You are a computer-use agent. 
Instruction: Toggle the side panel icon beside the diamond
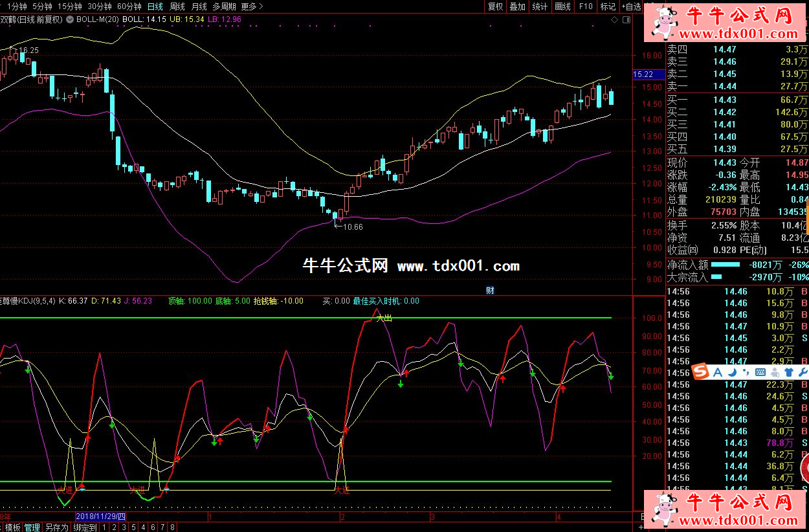pos(625,20)
